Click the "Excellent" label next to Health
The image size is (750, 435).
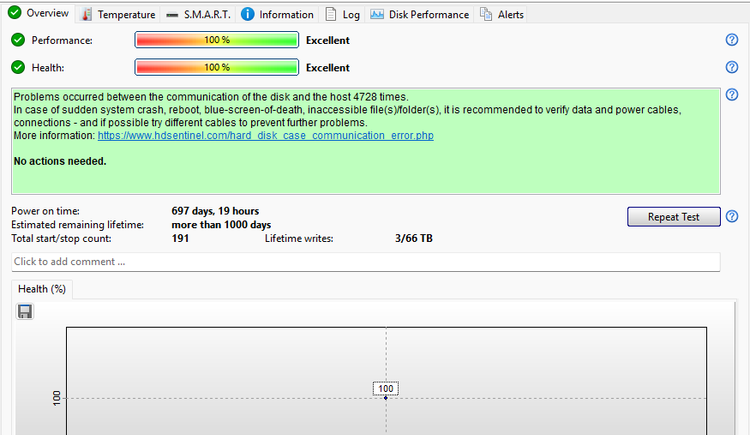328,68
